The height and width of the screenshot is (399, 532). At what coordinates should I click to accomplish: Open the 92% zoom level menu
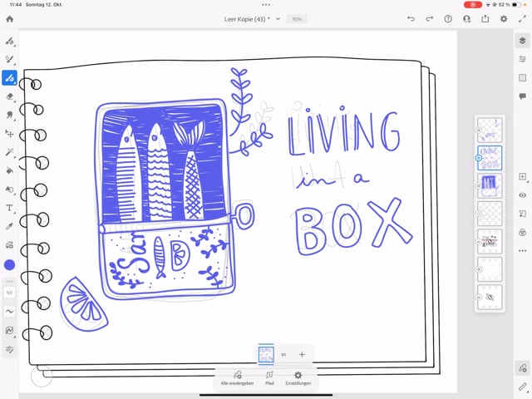pos(297,18)
